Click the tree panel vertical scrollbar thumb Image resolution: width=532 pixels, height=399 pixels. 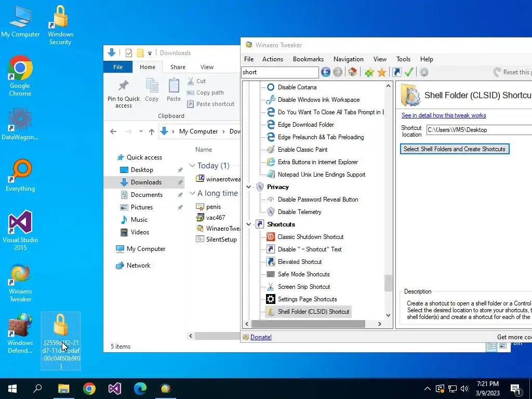click(x=388, y=283)
